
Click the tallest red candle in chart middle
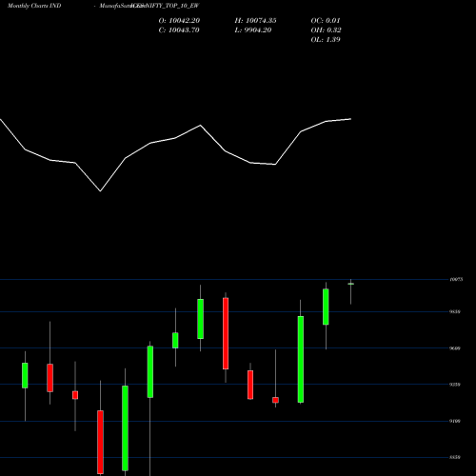pos(226,333)
